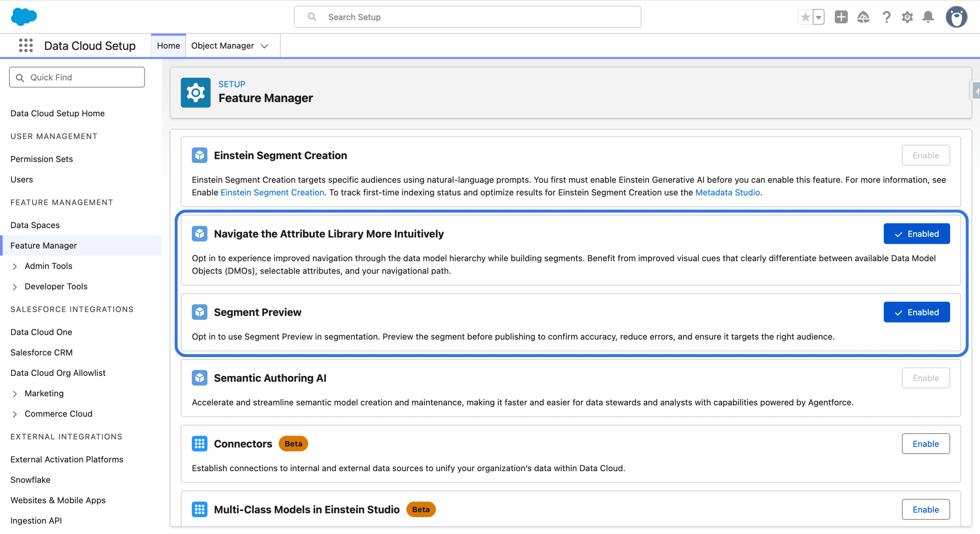Open the favorites list dropdown arrow
The image size is (980, 534).
pyautogui.click(x=818, y=17)
